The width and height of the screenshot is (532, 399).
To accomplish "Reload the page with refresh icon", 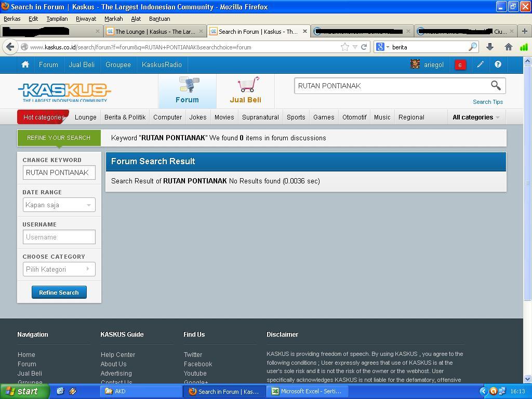I will pyautogui.click(x=364, y=47).
